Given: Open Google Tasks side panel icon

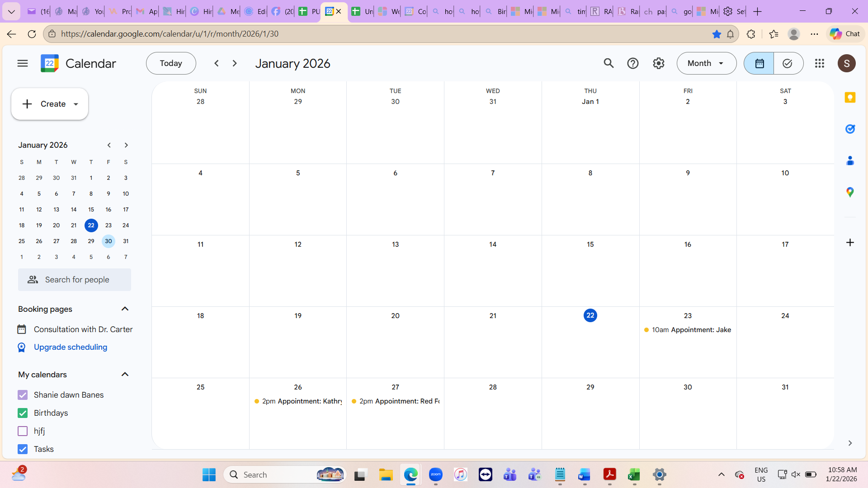Looking at the screenshot, I should (x=850, y=129).
